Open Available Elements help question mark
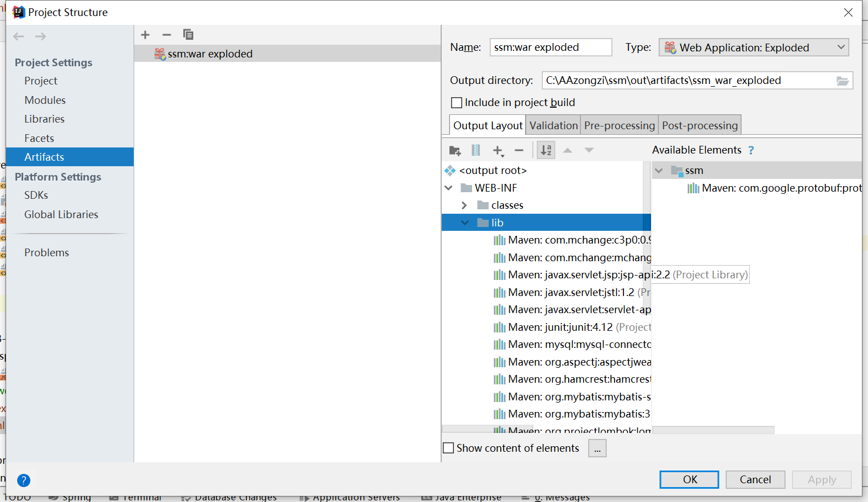The width and height of the screenshot is (868, 502). [751, 150]
